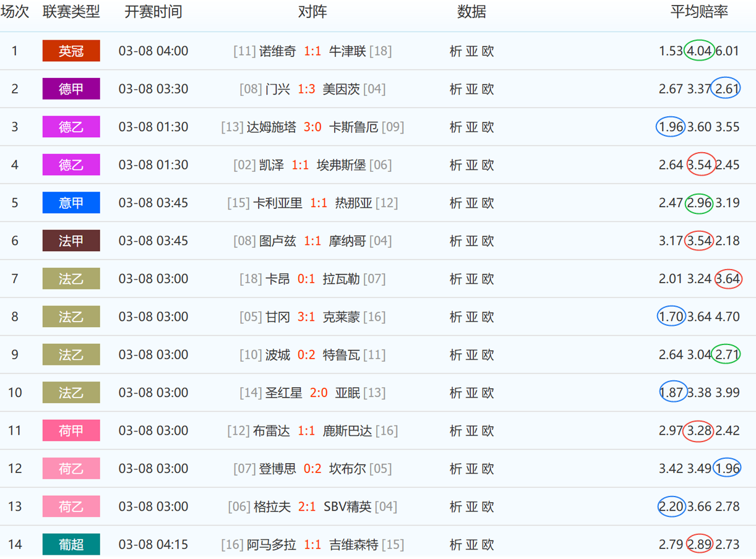Click 荷乙 badge in 格拉夫 match row
Image resolution: width=756 pixels, height=559 pixels.
[x=71, y=506]
